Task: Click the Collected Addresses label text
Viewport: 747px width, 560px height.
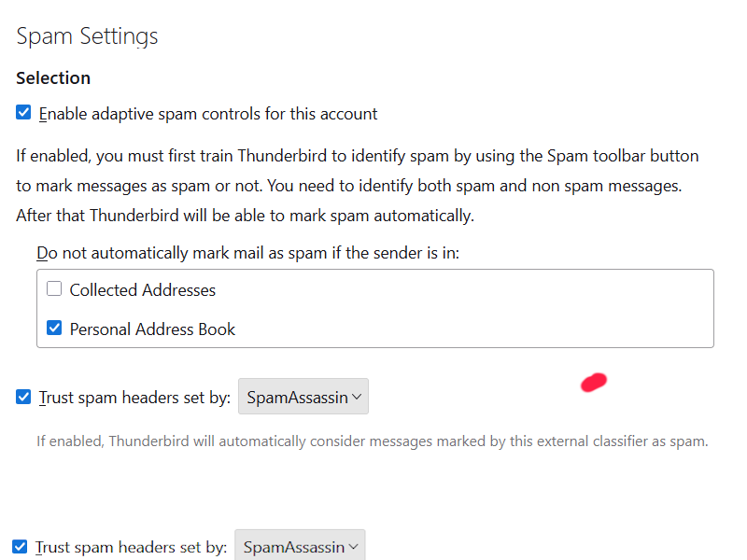Action: tap(142, 290)
